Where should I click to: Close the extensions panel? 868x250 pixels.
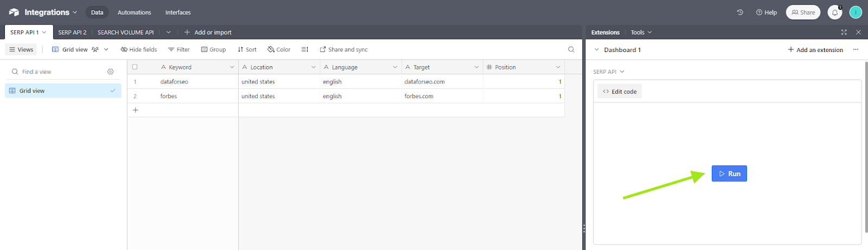pos(858,32)
